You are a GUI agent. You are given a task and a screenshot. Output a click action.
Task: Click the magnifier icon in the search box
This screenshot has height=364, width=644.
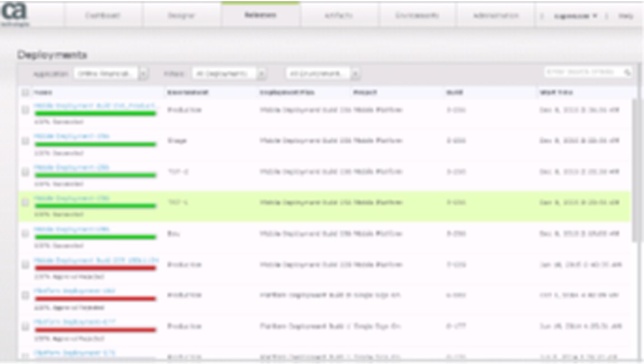pyautogui.click(x=627, y=72)
